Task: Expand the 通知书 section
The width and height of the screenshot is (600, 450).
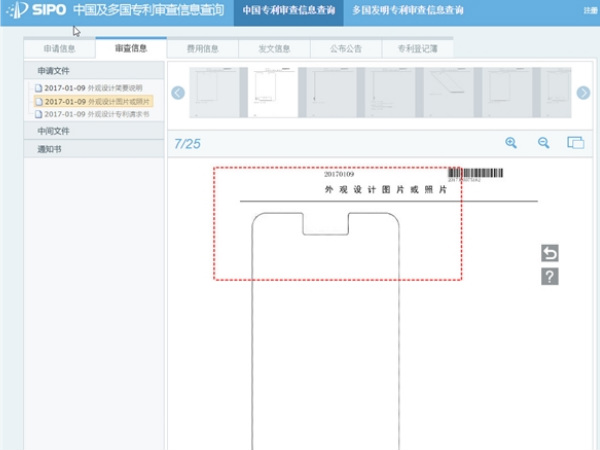Action: pos(94,149)
